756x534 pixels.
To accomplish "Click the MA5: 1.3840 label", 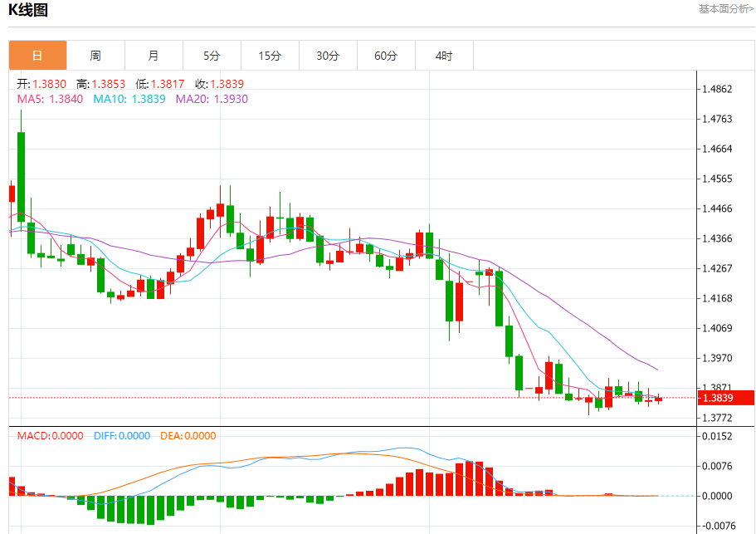I will [50, 99].
